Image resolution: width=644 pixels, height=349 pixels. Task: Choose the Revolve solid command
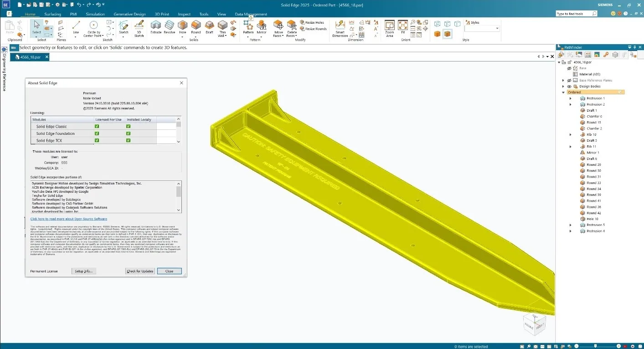[170, 27]
